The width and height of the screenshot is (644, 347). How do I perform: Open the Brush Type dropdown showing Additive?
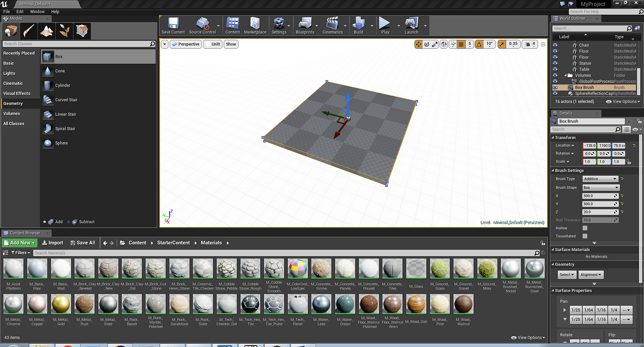[x=600, y=179]
